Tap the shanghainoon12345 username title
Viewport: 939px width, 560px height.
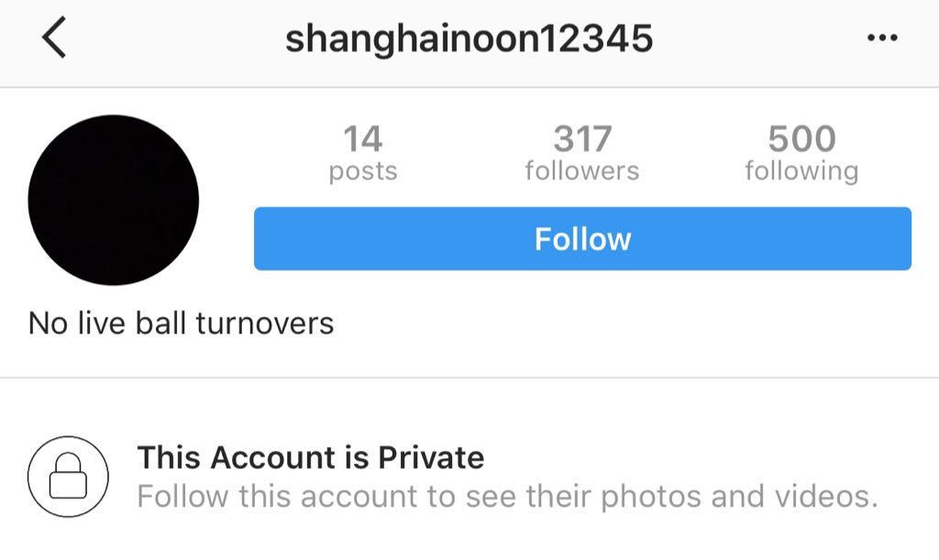point(469,38)
